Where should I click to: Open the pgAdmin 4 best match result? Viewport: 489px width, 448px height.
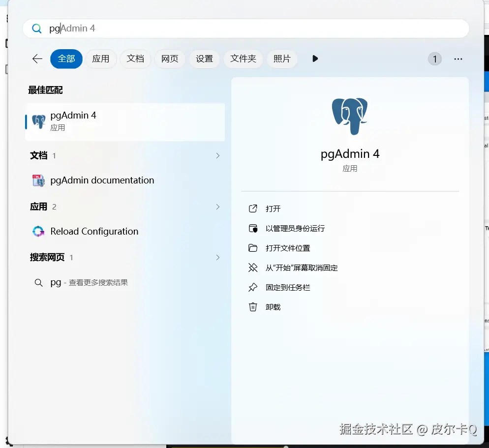click(125, 122)
